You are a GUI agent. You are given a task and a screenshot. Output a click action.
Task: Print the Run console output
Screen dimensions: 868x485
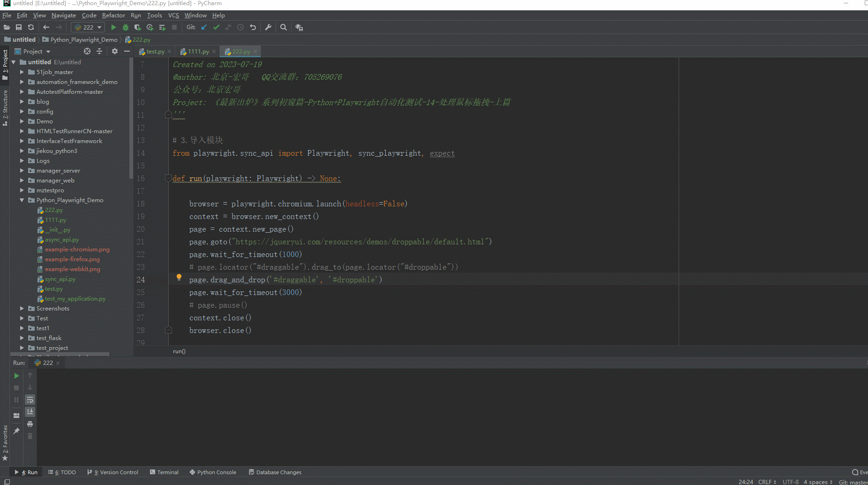pos(30,424)
